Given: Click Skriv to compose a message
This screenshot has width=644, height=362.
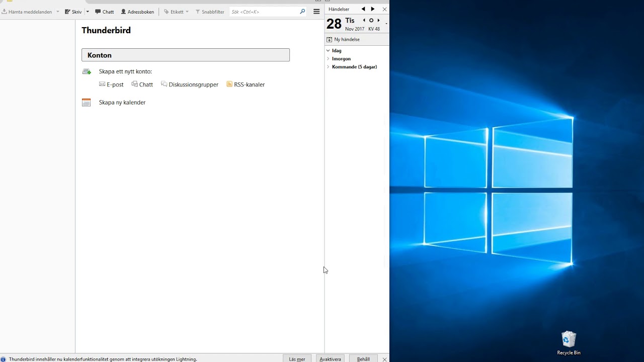Looking at the screenshot, I should tap(73, 12).
